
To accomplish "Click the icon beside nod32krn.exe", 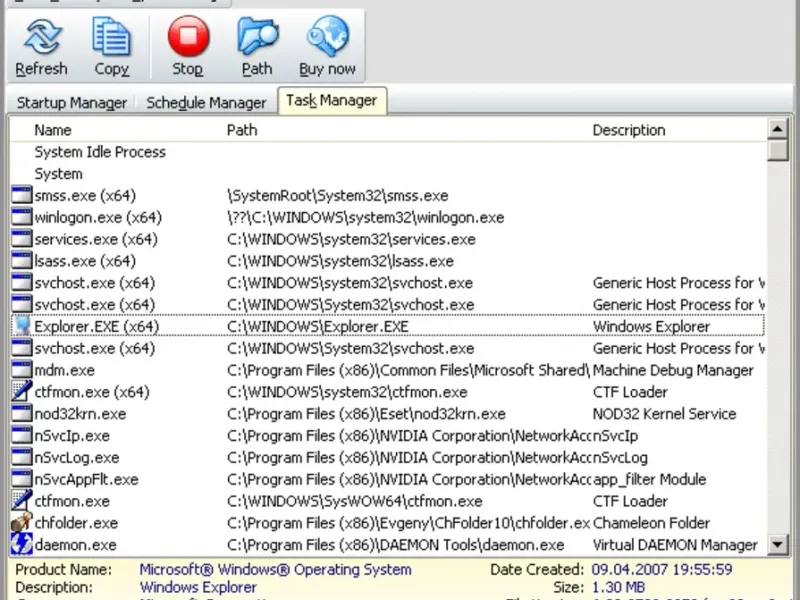I will pyautogui.click(x=21, y=414).
